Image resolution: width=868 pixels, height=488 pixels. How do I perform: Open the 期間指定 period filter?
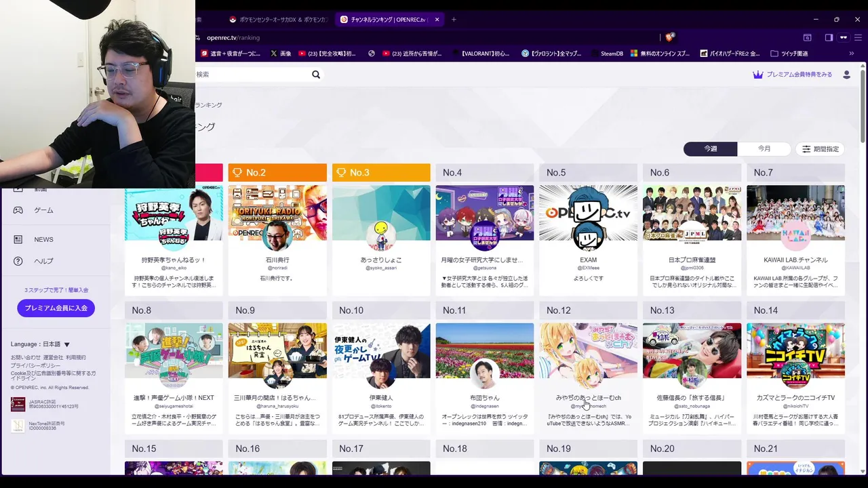point(820,149)
